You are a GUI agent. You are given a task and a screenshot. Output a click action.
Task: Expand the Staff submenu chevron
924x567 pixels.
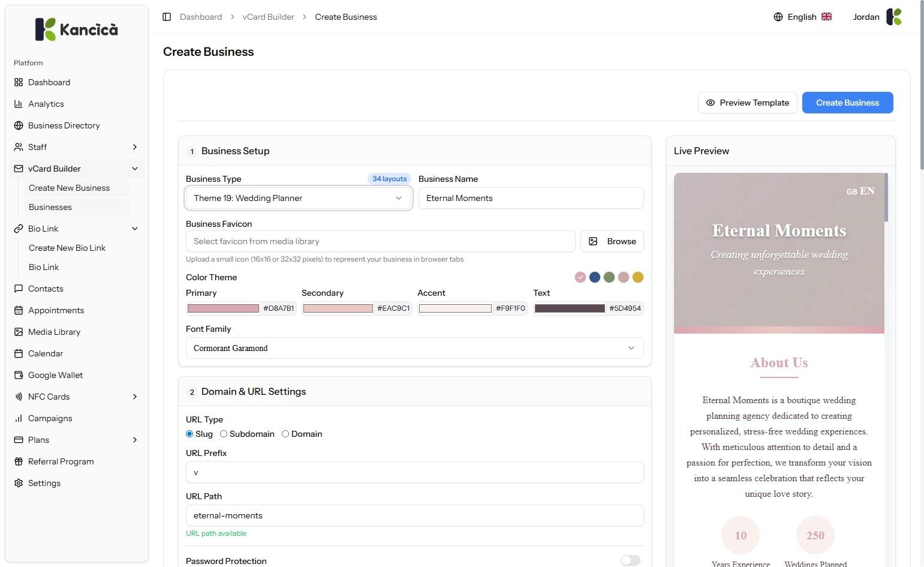pos(135,147)
